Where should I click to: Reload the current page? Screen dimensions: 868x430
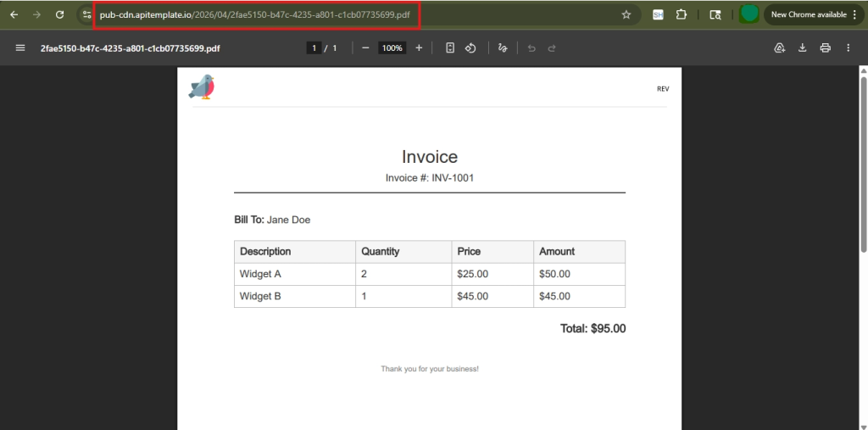tap(59, 14)
